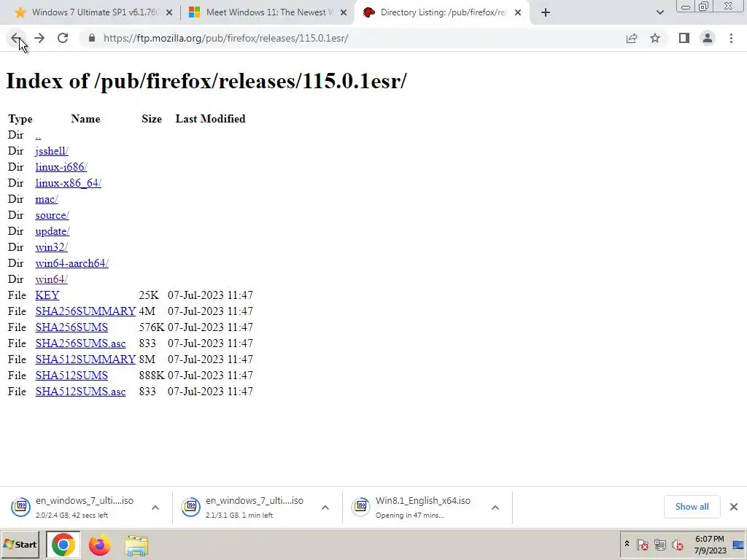Go to the parent directory link
The height and width of the screenshot is (560, 747).
38,135
